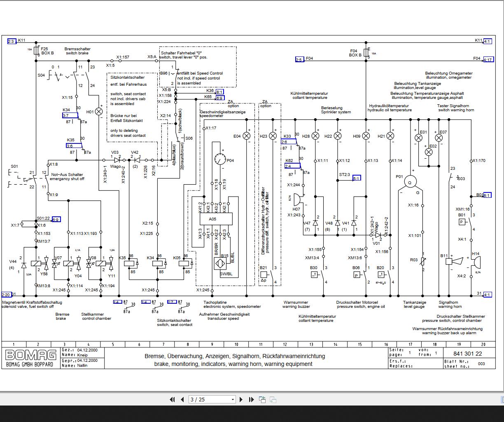Follow the 2:20 link at bottom-left rail
504x422 pixels.
6,295
